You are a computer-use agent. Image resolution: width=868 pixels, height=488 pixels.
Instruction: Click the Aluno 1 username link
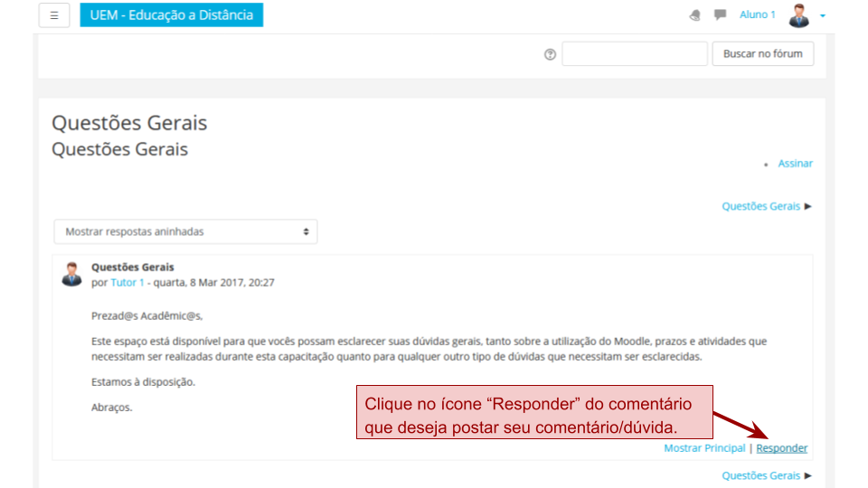point(757,14)
